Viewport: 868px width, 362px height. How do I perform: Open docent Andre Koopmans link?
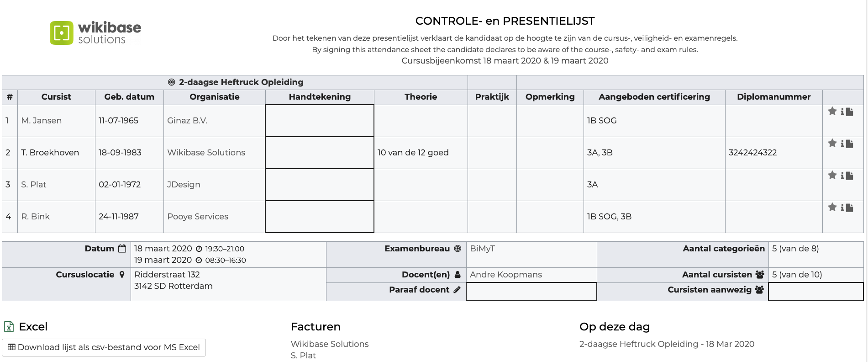point(505,275)
